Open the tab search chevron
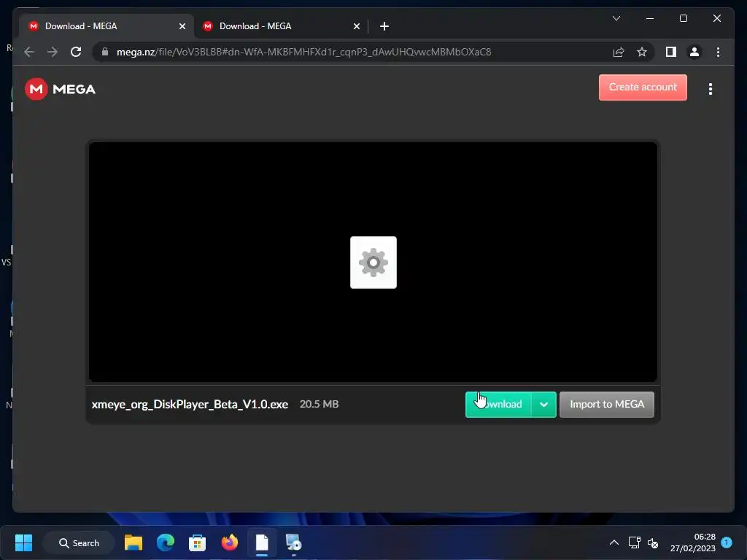Screen dimensions: 747x560 click(x=616, y=18)
